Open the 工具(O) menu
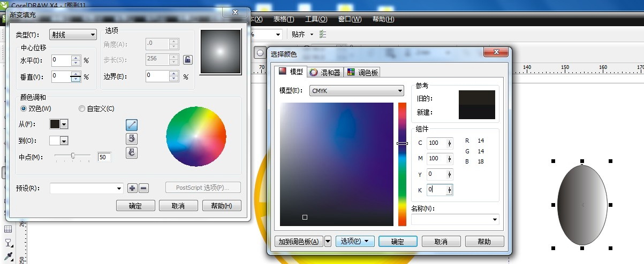 316,19
